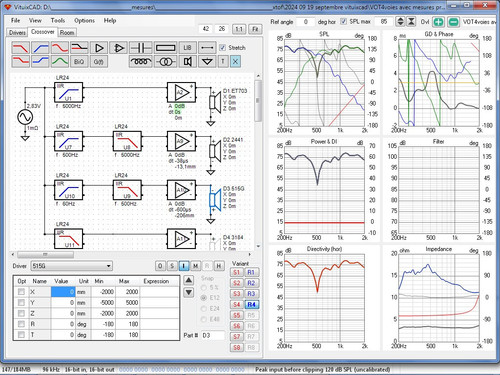This screenshot has height=375, width=500.
Task: Click the green plus overlay button
Action: [438, 22]
